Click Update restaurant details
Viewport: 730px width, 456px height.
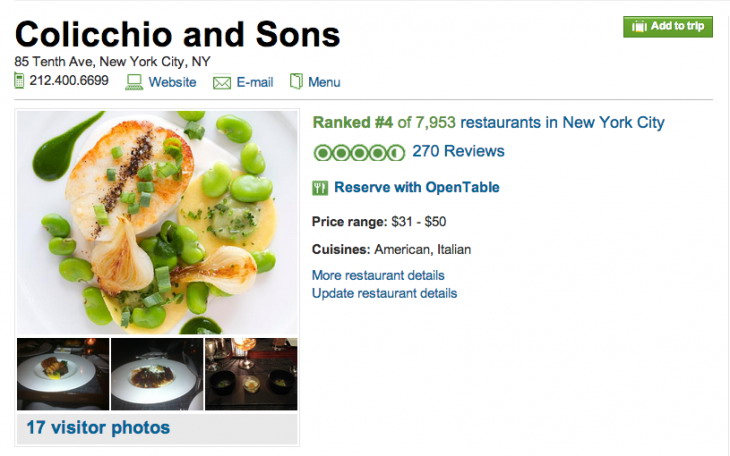[x=384, y=293]
